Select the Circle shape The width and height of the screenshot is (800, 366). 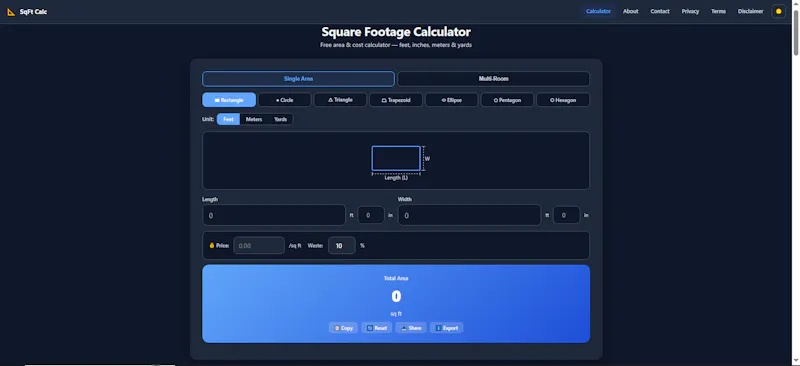pyautogui.click(x=284, y=100)
